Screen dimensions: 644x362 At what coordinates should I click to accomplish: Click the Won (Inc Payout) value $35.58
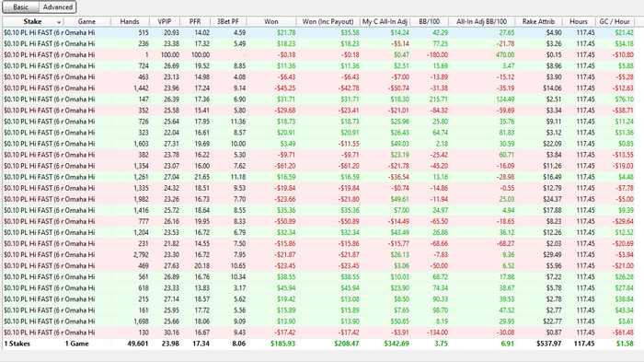click(350, 32)
